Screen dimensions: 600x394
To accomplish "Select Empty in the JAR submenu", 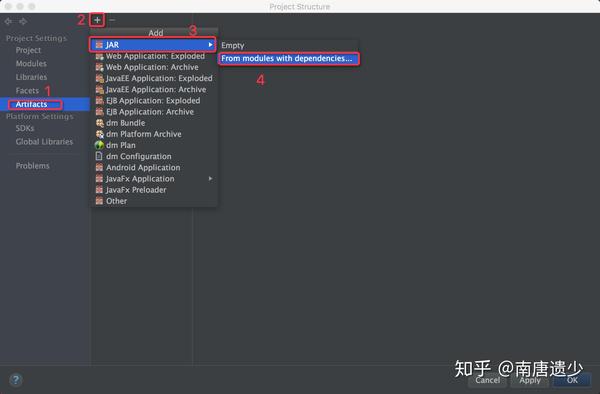I will pyautogui.click(x=289, y=45).
